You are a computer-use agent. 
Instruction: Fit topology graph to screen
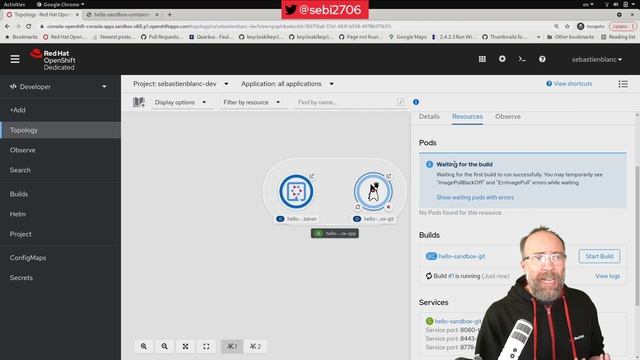(x=185, y=346)
